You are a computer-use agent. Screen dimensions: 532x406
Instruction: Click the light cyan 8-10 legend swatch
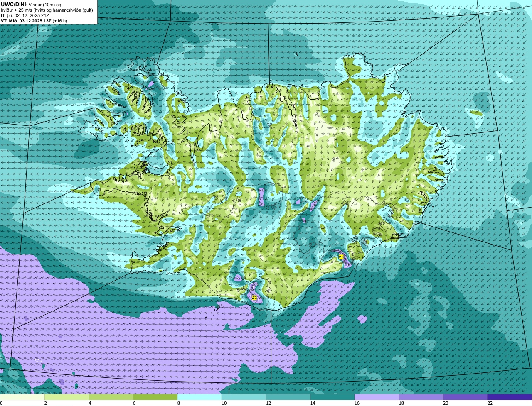[199, 397]
